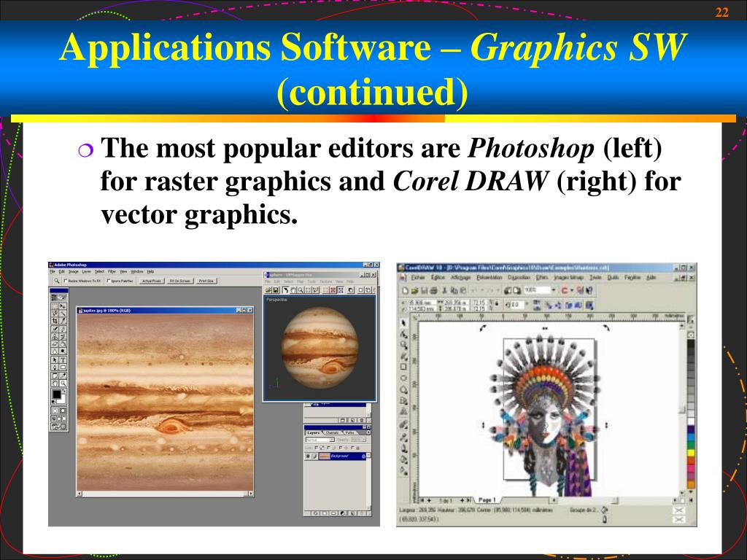
Task: Click the save disk icon in UVMapper toolbar
Action: (276, 290)
